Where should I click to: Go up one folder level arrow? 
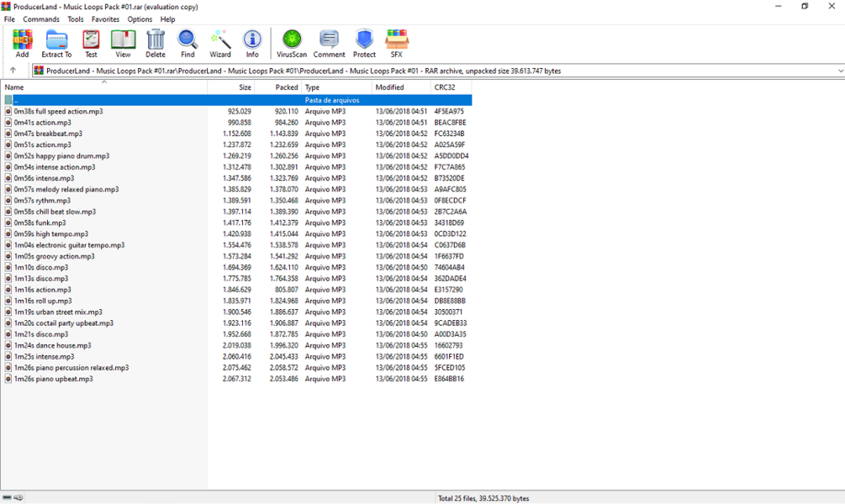[13, 70]
